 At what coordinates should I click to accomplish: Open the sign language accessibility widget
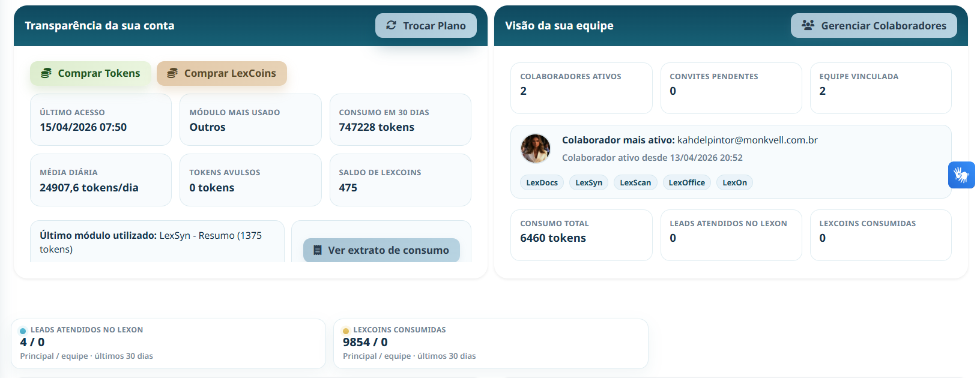(x=961, y=175)
